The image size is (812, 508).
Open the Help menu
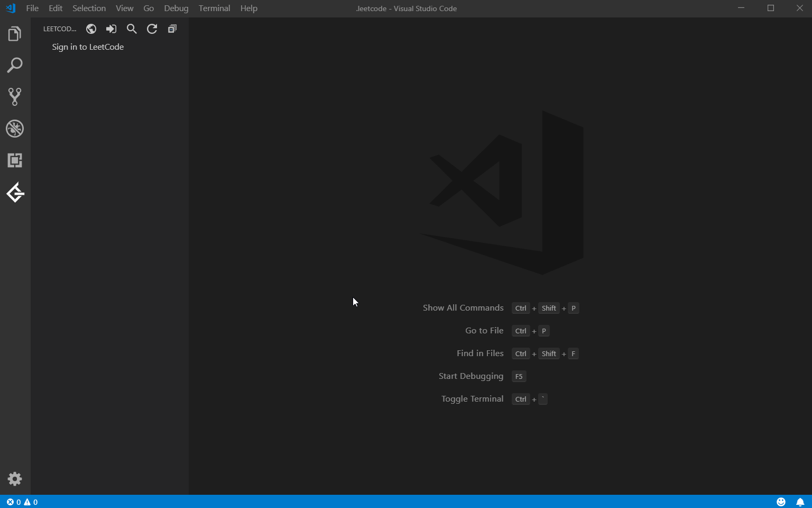pyautogui.click(x=248, y=8)
